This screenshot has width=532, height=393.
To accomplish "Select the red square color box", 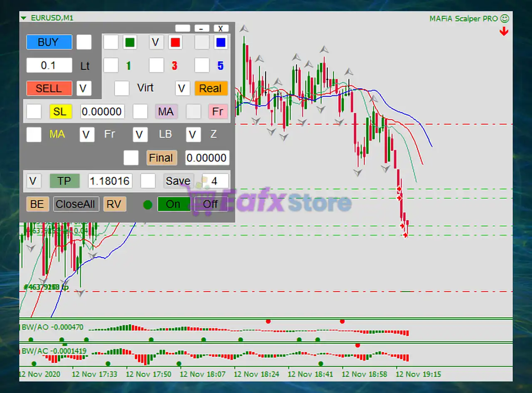I will [x=175, y=42].
